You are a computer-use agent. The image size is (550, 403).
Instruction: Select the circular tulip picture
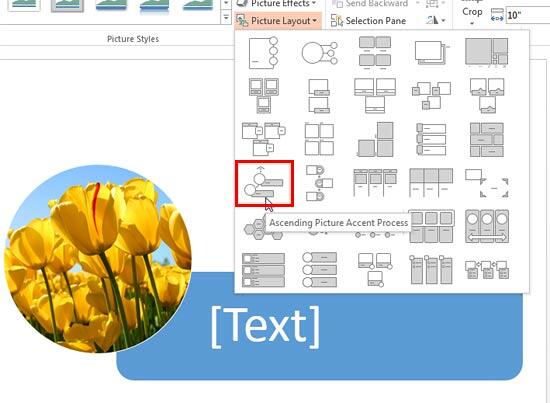click(98, 259)
